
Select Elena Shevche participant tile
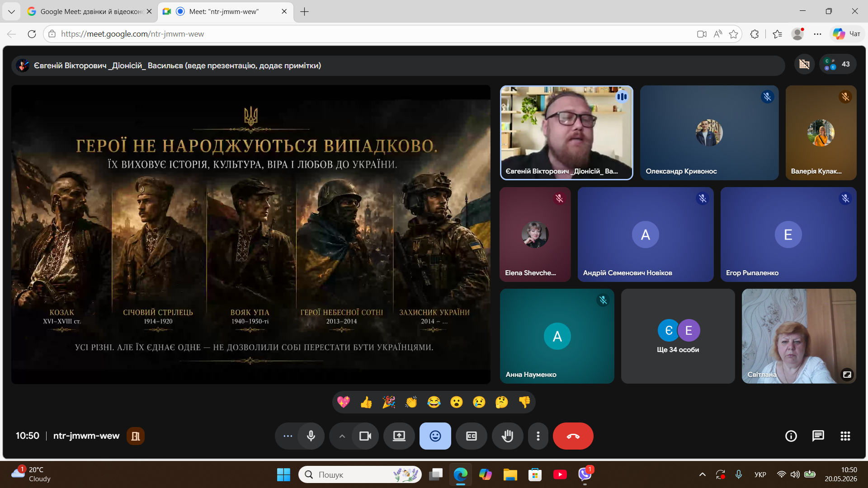click(535, 235)
